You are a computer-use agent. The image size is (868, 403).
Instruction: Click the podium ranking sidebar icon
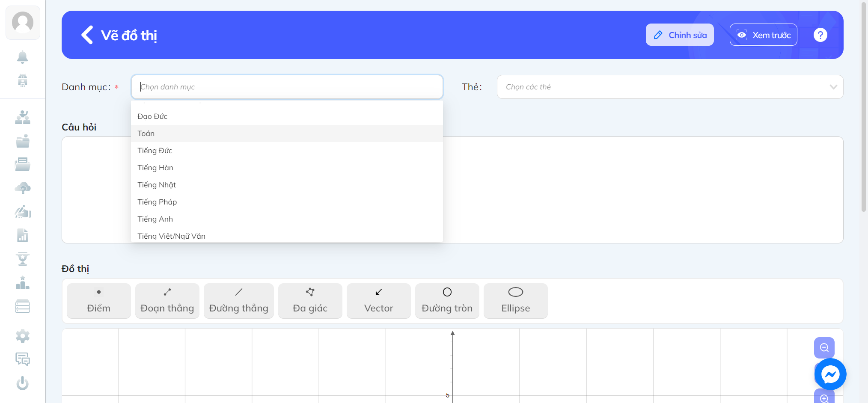(23, 282)
